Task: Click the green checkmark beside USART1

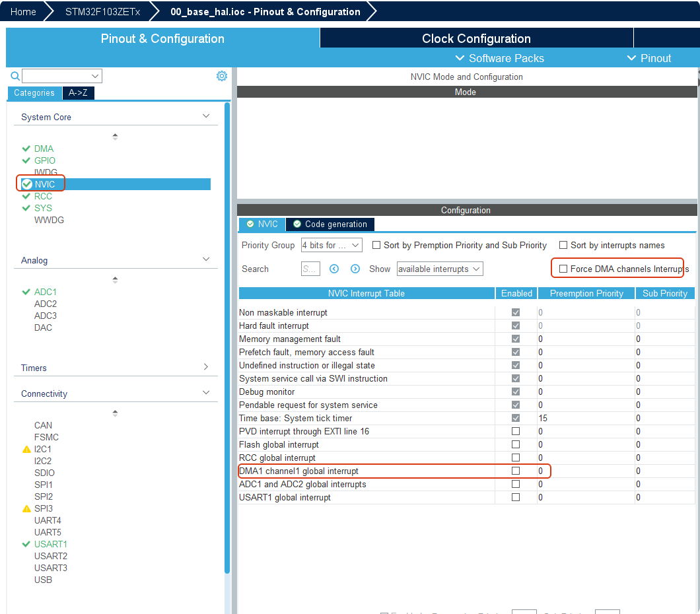Action: (x=26, y=544)
